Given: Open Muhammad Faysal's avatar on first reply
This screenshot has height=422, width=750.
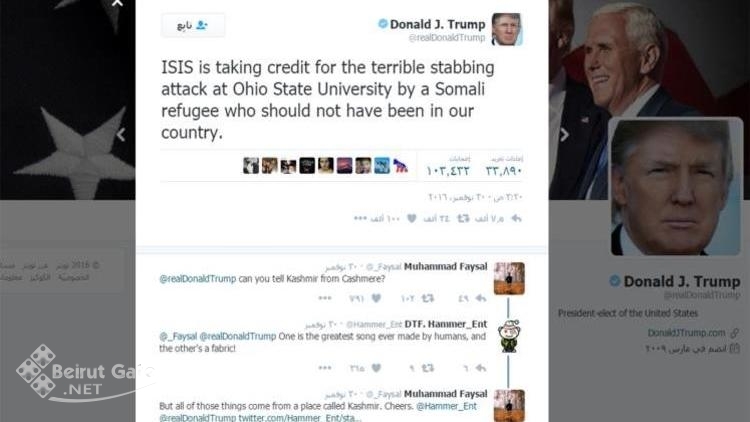Looking at the screenshot, I should click(509, 278).
